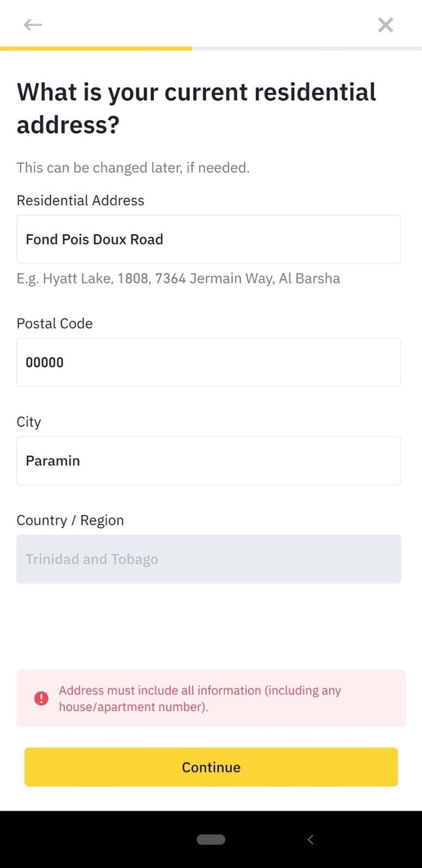Click the City field label
Image resolution: width=422 pixels, height=868 pixels.
coord(29,422)
